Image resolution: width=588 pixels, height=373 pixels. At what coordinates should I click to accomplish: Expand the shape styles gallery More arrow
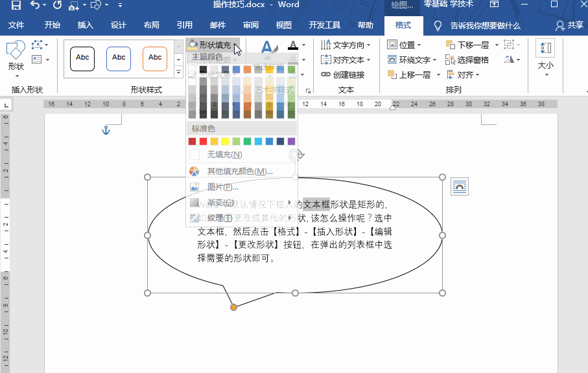pos(178,72)
